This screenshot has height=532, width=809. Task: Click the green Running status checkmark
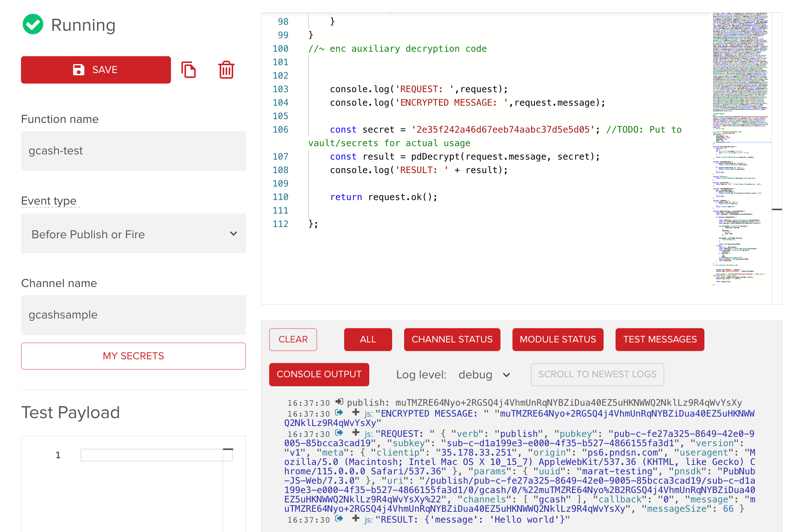pos(33,24)
